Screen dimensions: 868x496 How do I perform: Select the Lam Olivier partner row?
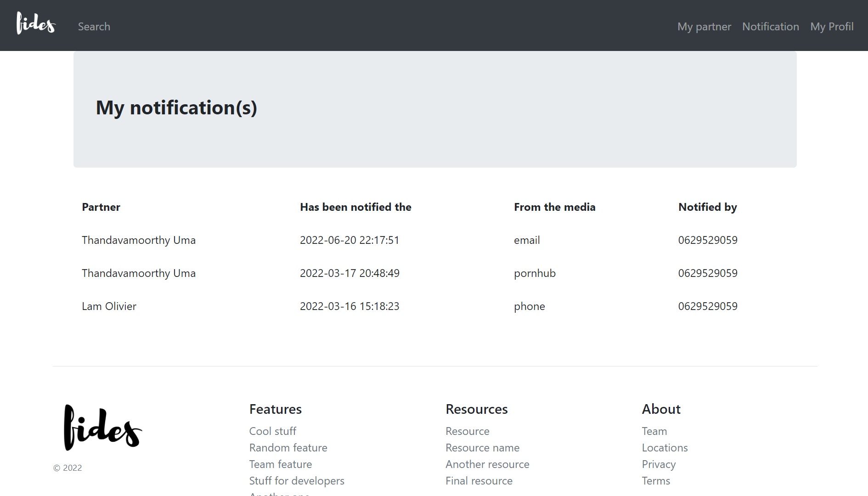click(109, 306)
